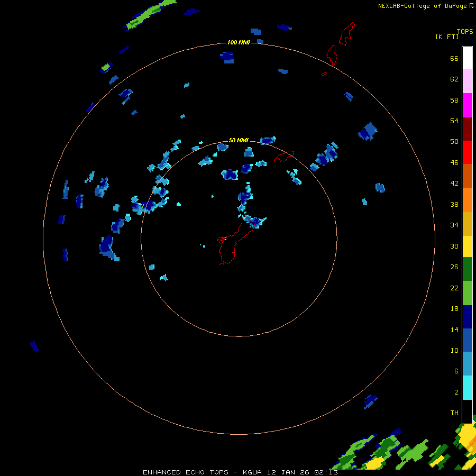Screen dimensions: 476x476
Task: Click the TH legend label
Action: 454,413
